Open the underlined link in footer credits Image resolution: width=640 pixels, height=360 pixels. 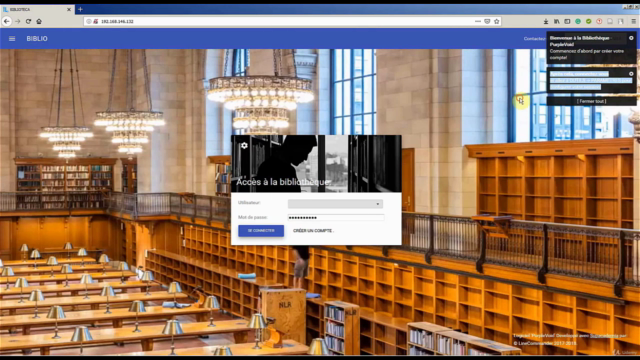[x=604, y=336]
